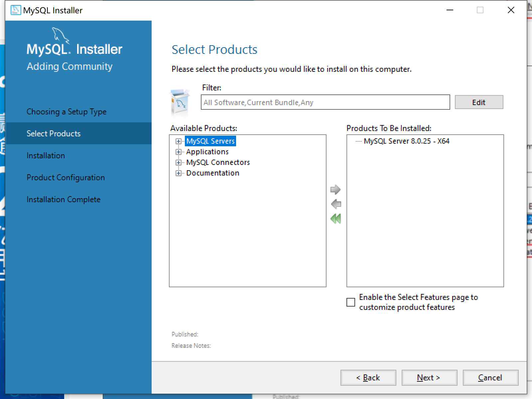This screenshot has width=532, height=399.
Task: Click the Cancel button
Action: click(490, 378)
